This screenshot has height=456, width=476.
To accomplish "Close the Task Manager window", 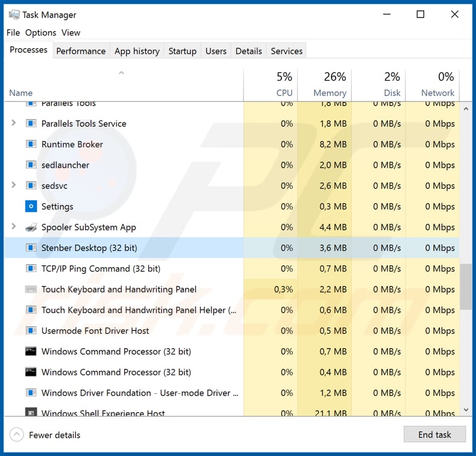I will pyautogui.click(x=455, y=14).
